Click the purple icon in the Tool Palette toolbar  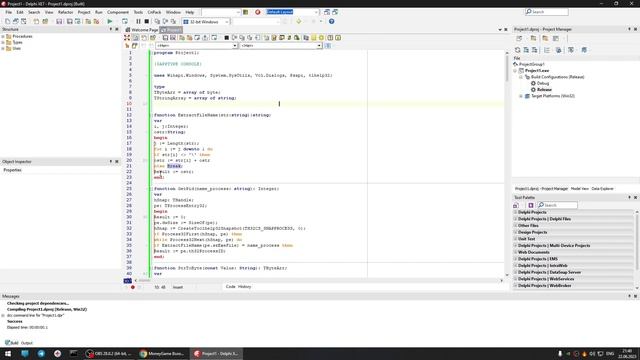pos(531,205)
